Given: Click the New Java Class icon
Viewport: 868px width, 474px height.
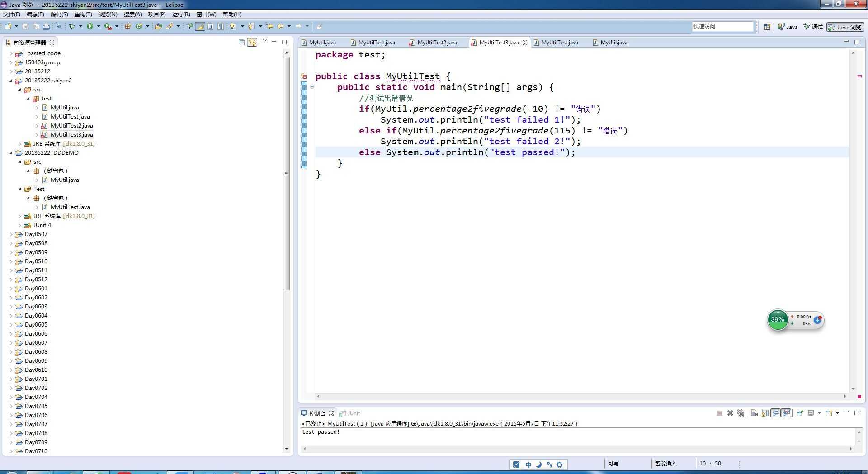Looking at the screenshot, I should [139, 26].
